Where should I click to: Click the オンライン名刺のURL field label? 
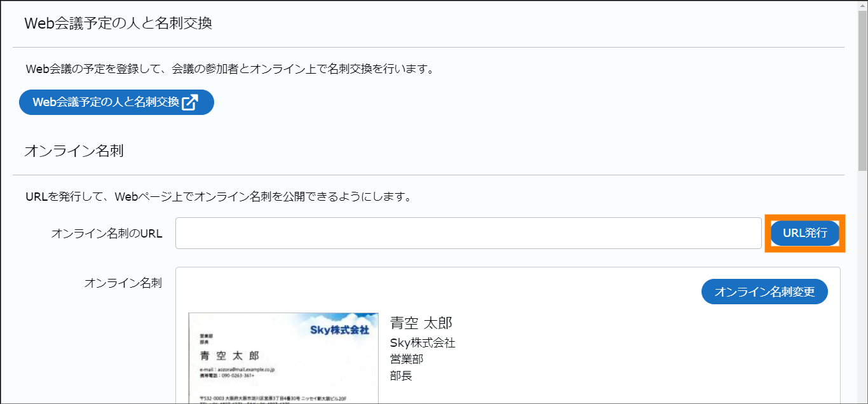107,233
